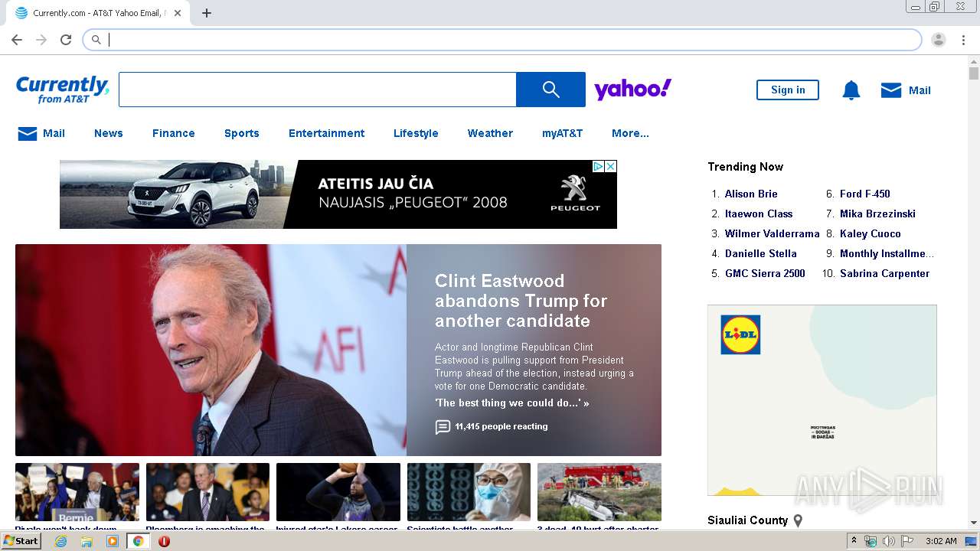Go back using browser back arrow
This screenshot has height=551, width=980.
pyautogui.click(x=17, y=40)
